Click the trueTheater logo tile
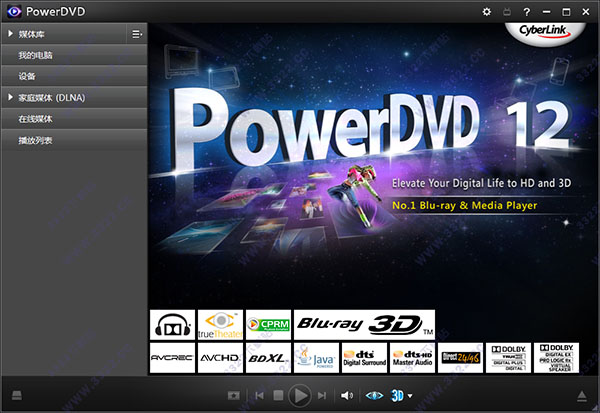 (x=220, y=325)
